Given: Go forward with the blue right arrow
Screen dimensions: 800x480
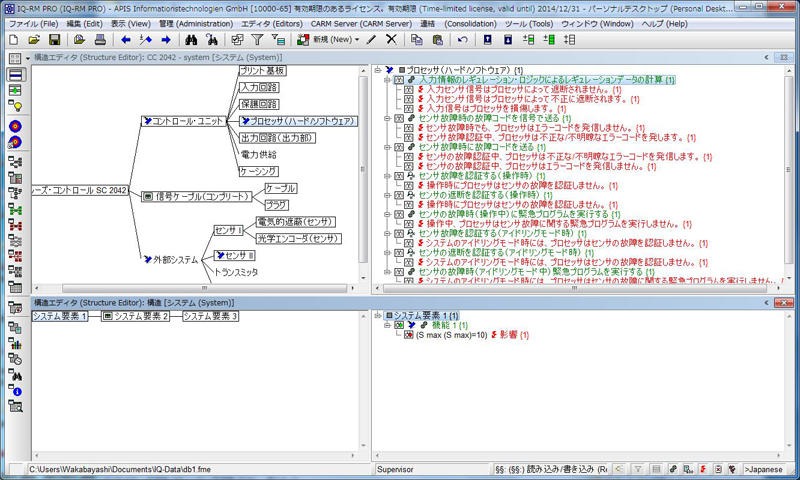Looking at the screenshot, I should click(x=166, y=40).
